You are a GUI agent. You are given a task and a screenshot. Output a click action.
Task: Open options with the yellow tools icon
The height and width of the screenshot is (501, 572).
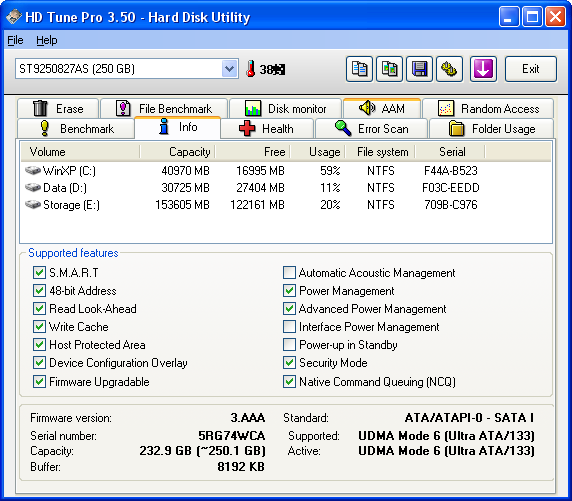(x=449, y=69)
